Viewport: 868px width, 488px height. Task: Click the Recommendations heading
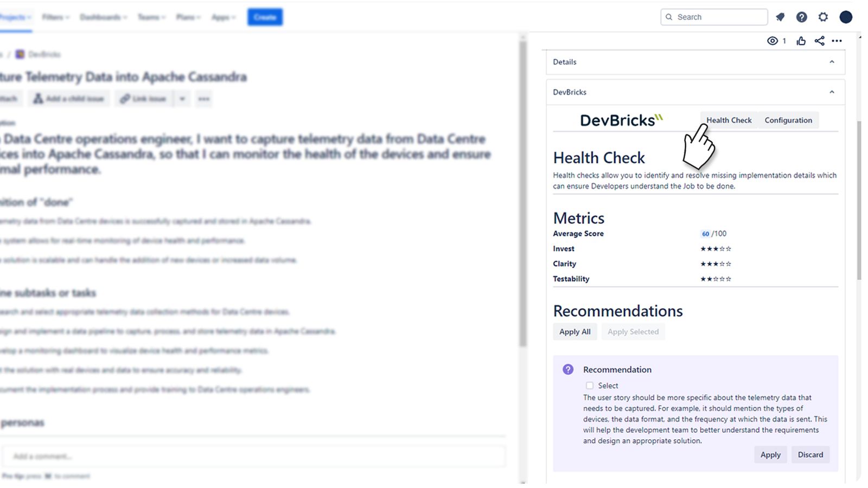pos(618,311)
